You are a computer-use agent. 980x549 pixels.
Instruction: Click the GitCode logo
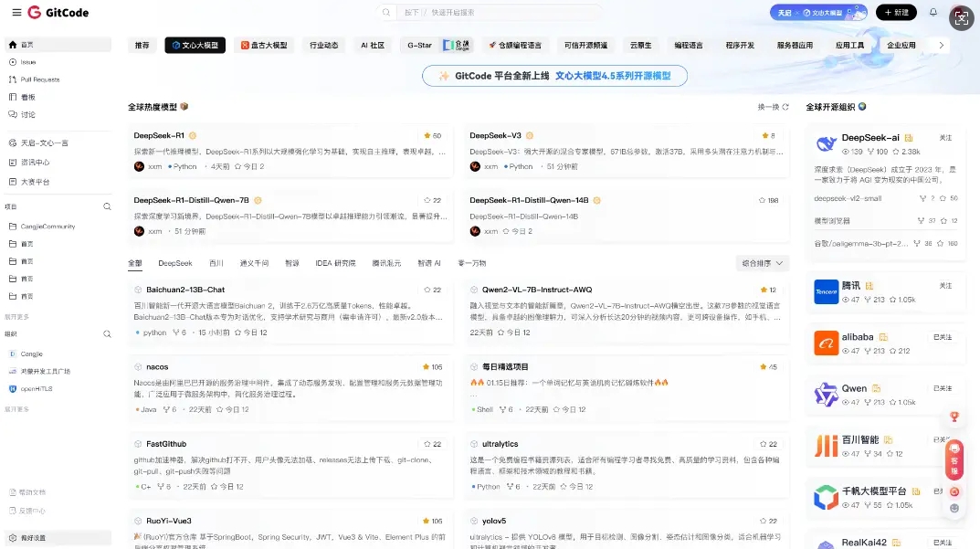coord(58,13)
